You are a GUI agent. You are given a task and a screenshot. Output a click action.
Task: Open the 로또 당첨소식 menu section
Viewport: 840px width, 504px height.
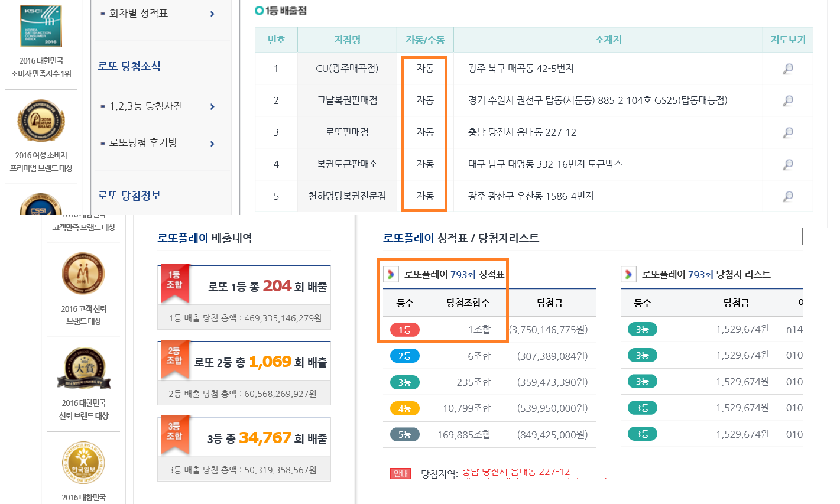(x=129, y=67)
